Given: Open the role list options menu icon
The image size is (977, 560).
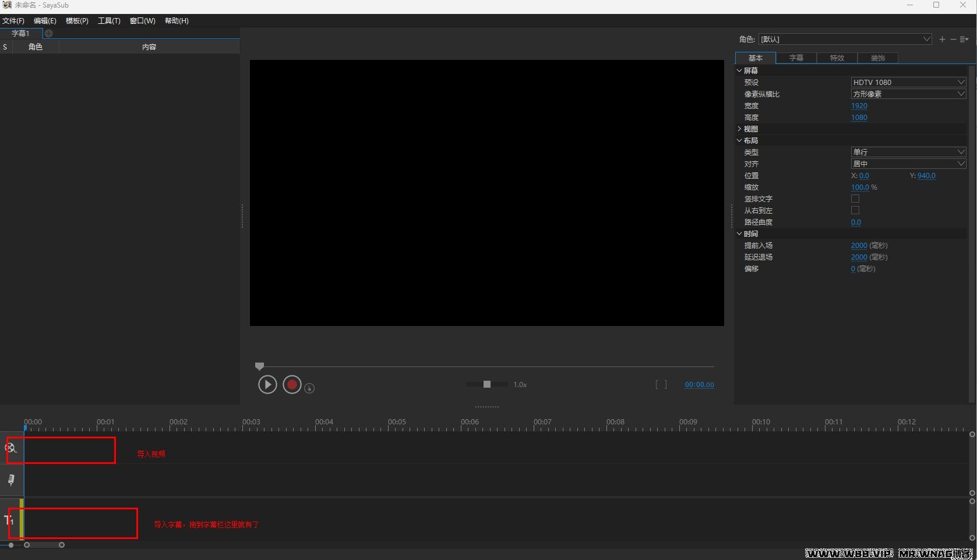Looking at the screenshot, I should coord(964,39).
